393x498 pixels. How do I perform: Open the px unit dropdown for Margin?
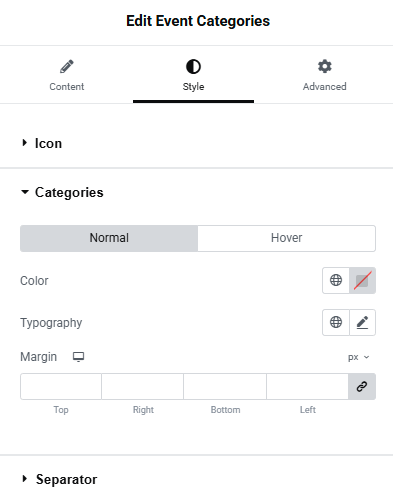pyautogui.click(x=359, y=357)
